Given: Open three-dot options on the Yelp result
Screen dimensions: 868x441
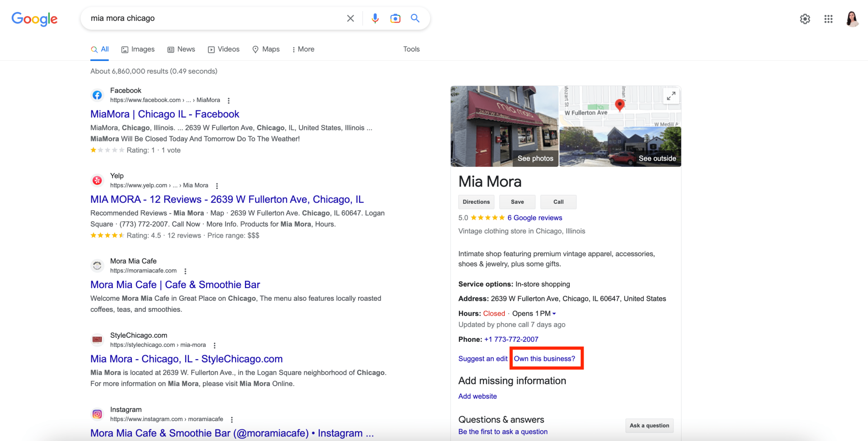Looking at the screenshot, I should click(x=217, y=186).
